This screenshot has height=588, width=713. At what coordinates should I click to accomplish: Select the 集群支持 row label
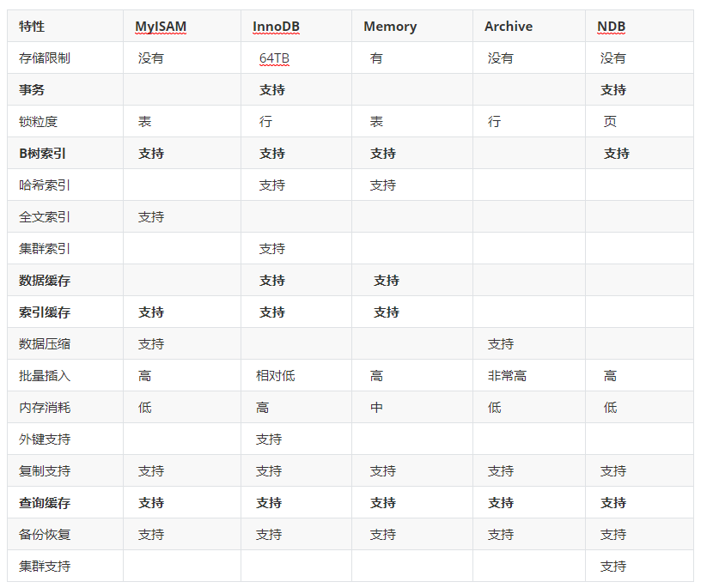(x=45, y=567)
